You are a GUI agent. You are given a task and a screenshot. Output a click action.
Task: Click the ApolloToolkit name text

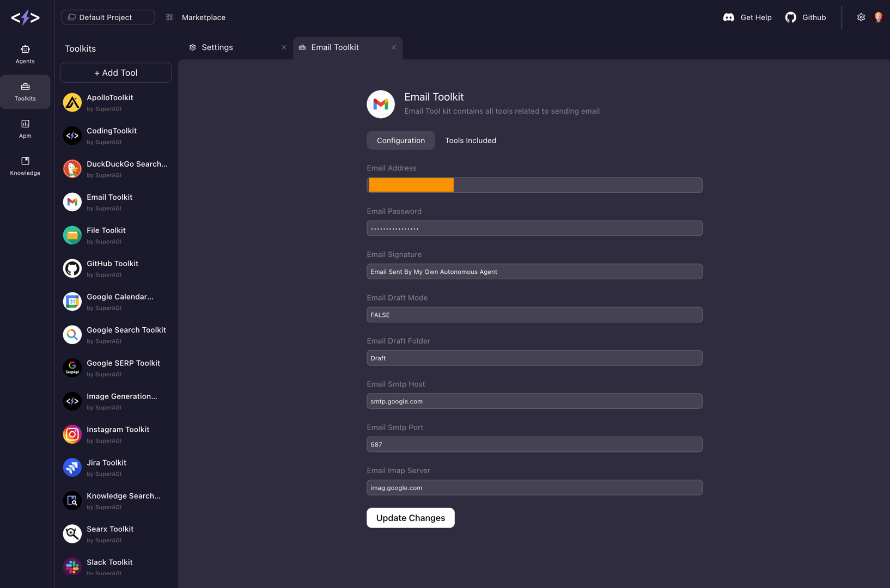tap(110, 97)
